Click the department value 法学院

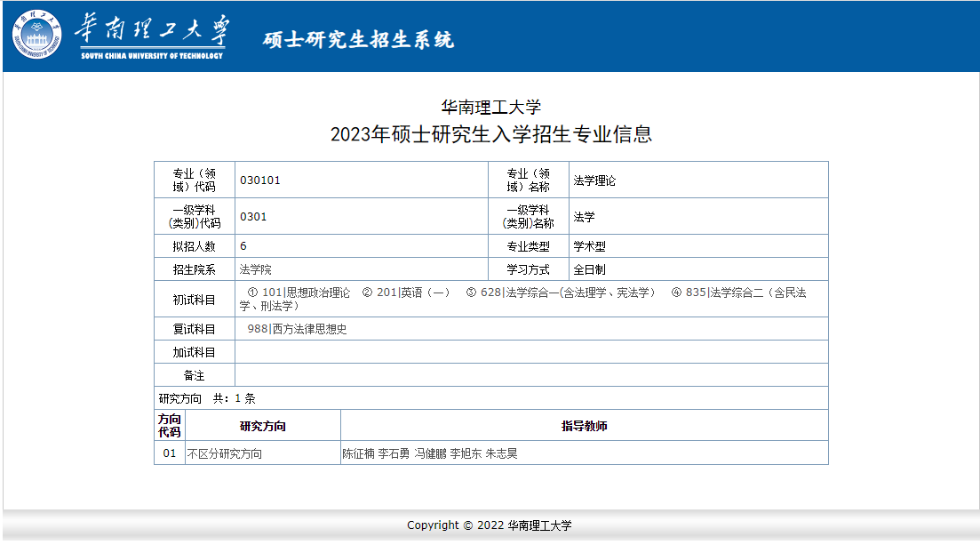(x=256, y=269)
